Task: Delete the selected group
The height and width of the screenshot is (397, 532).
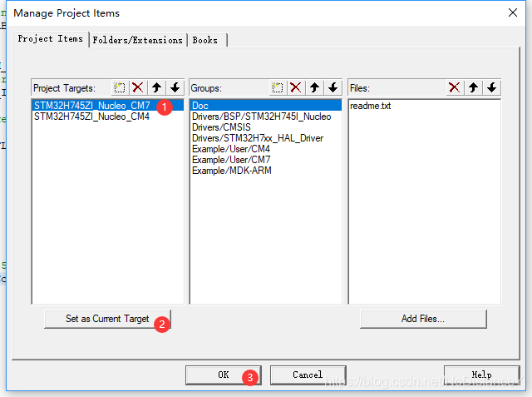Action: pos(297,87)
